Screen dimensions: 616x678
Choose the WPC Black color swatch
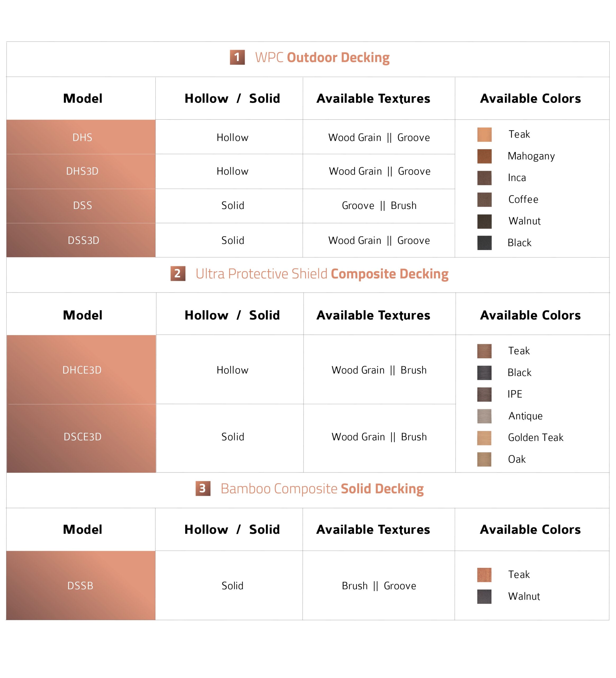[484, 243]
